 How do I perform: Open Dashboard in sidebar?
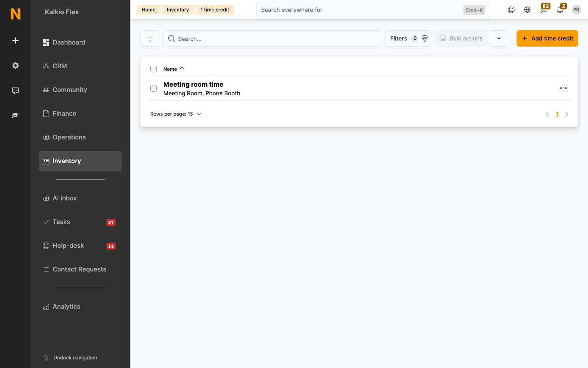(x=80, y=43)
